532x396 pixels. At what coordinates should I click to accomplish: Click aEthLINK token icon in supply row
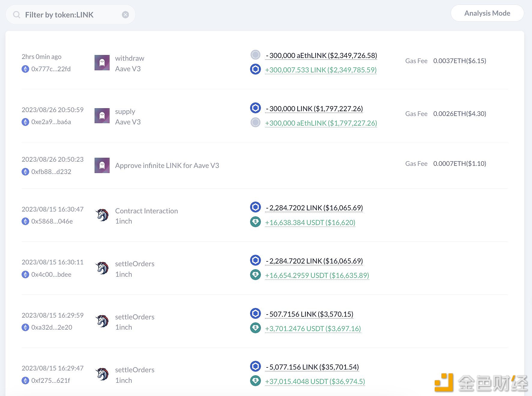(x=255, y=122)
